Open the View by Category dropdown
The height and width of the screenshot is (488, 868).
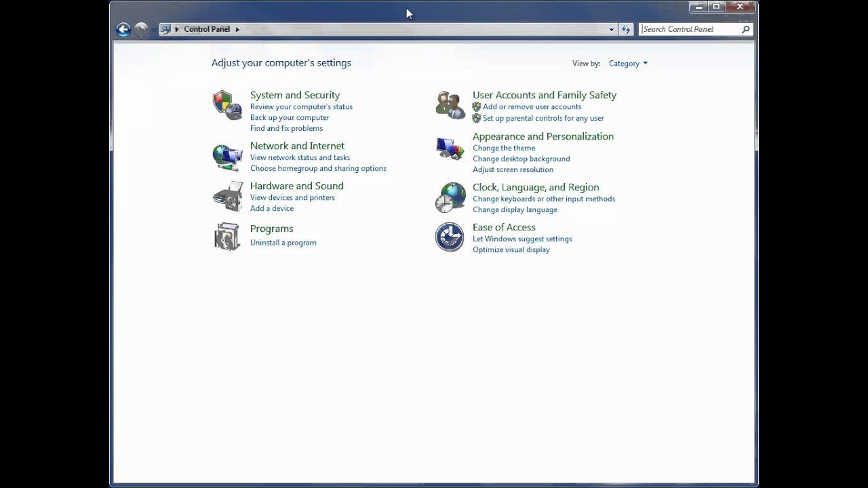(x=628, y=63)
